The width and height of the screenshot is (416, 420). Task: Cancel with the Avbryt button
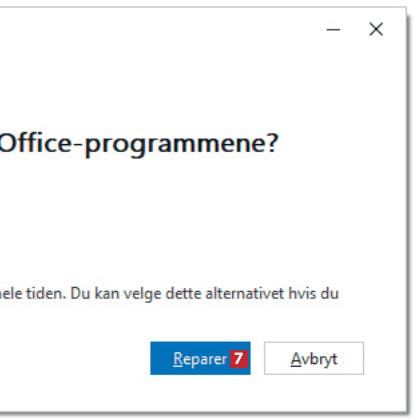click(x=314, y=358)
